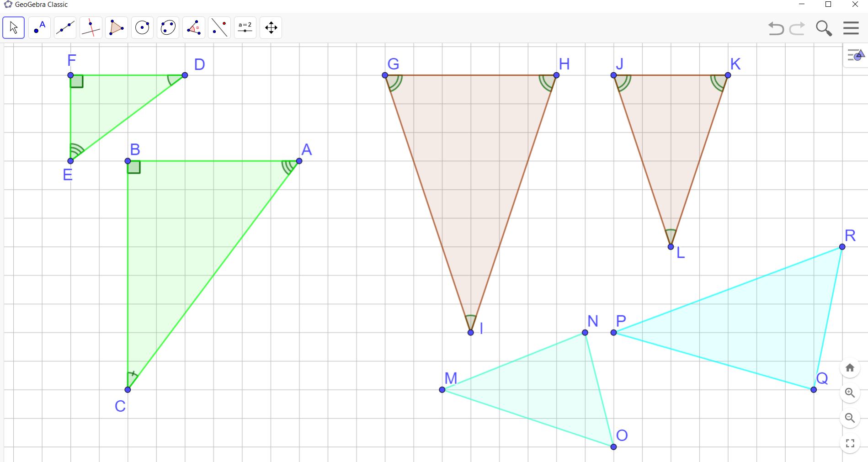Open the search magnifier
The width and height of the screenshot is (868, 462).
[x=824, y=28]
